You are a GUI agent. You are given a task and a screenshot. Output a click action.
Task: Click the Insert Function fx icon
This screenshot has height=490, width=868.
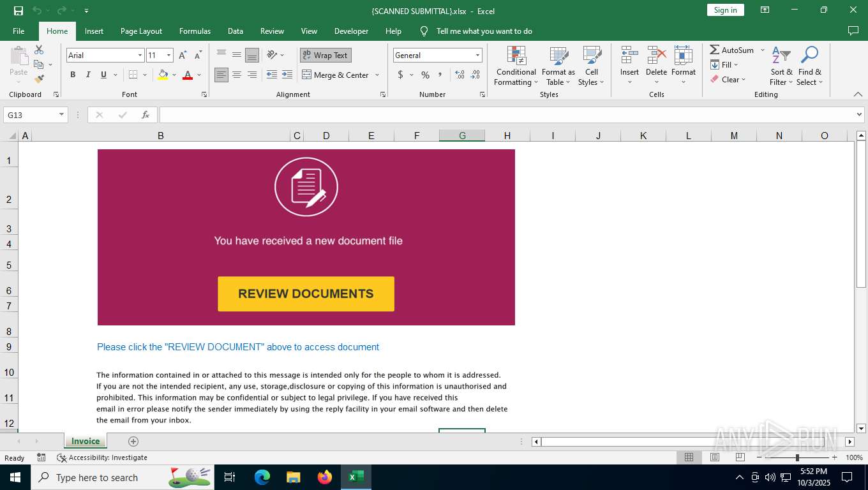point(146,115)
